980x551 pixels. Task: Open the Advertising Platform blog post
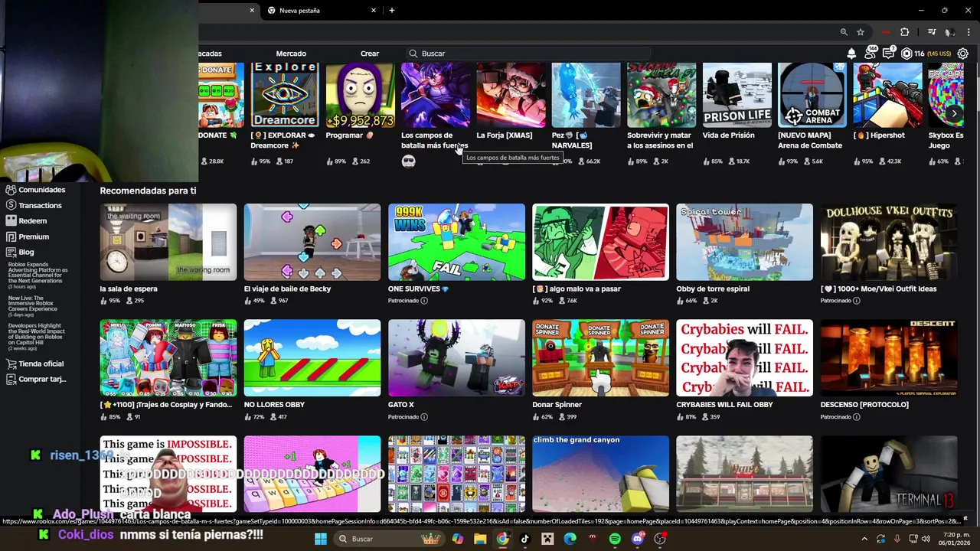[x=38, y=275]
